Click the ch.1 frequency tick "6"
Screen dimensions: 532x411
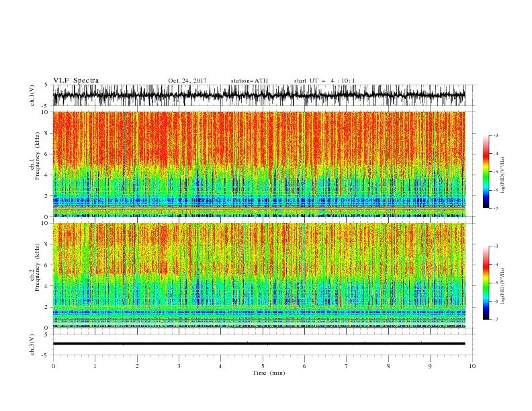point(46,154)
